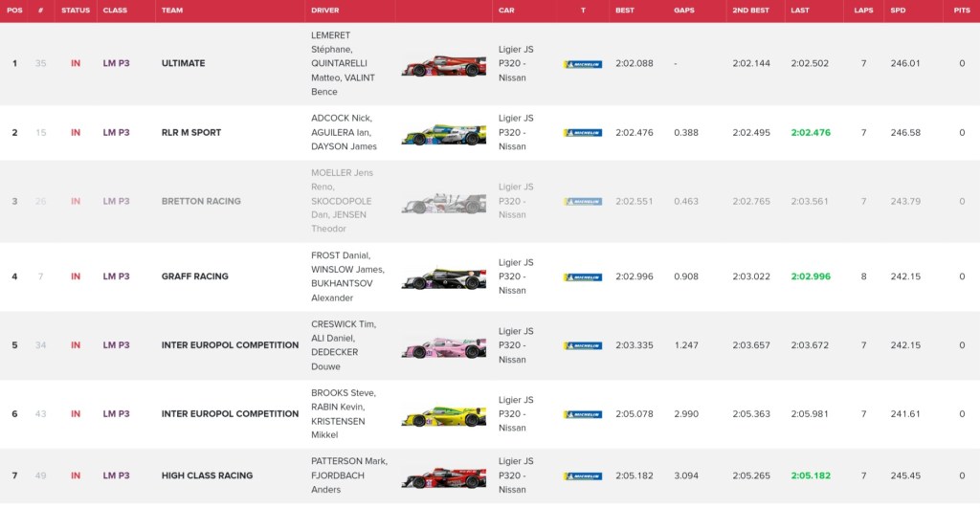This screenshot has height=508, width=980.
Task: Click top speed value 241.61
Action: 905,413
